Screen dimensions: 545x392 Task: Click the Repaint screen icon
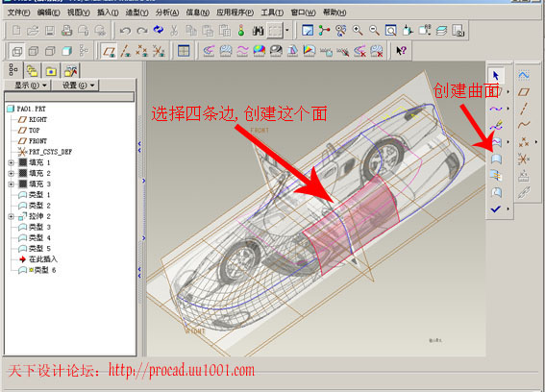[308, 31]
